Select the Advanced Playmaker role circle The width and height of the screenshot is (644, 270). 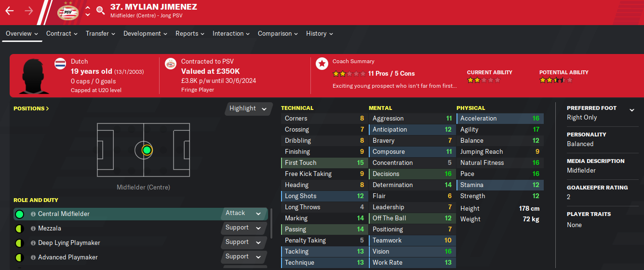click(x=19, y=257)
